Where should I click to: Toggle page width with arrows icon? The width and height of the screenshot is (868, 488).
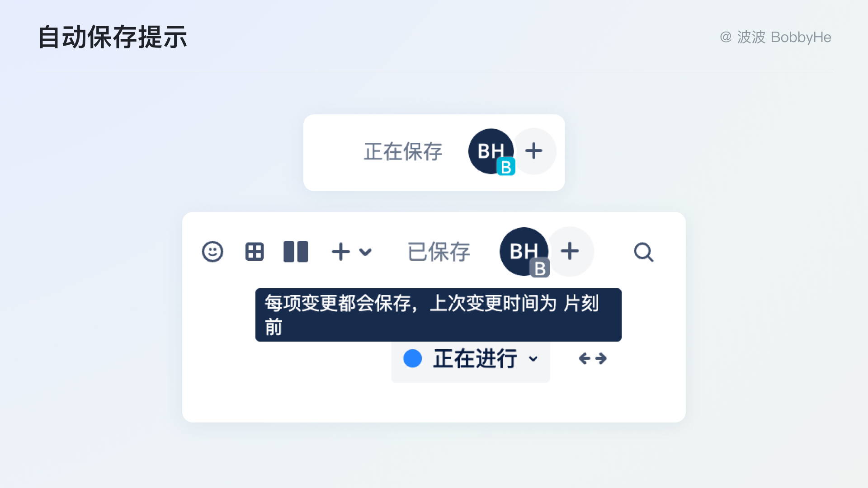pyautogui.click(x=593, y=358)
